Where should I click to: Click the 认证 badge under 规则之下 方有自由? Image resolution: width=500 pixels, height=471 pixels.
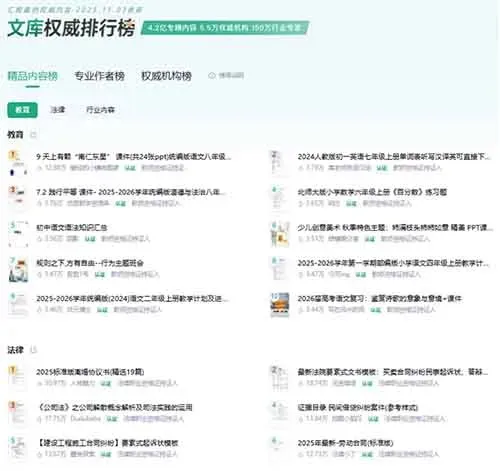pos(100,274)
